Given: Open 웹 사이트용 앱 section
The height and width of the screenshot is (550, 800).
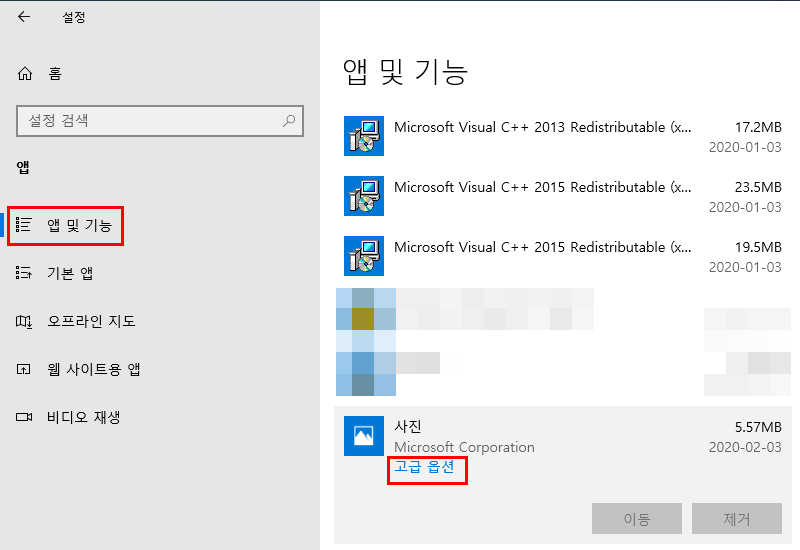Looking at the screenshot, I should point(94,369).
